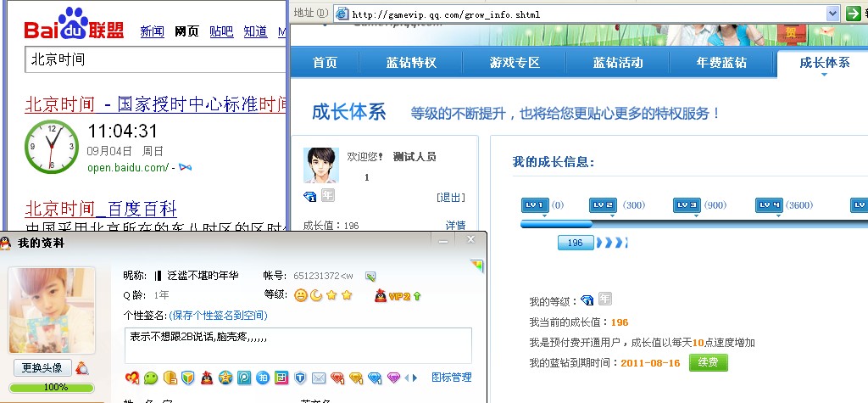This screenshot has height=403, width=868.
Task: Click the open.baidu.com link
Action: click(x=128, y=167)
